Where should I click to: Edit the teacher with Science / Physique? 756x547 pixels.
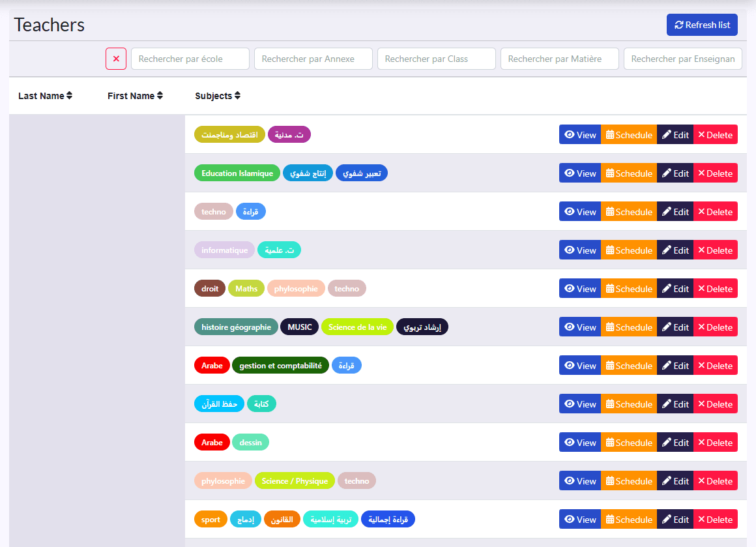click(x=675, y=481)
